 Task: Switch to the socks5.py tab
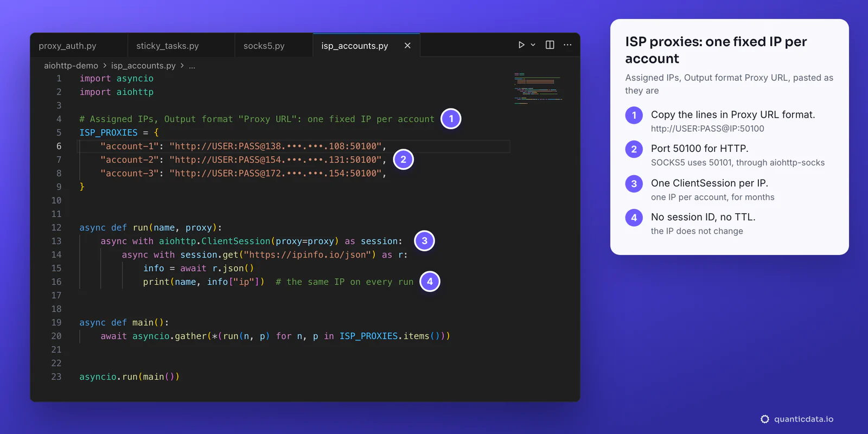tap(264, 46)
